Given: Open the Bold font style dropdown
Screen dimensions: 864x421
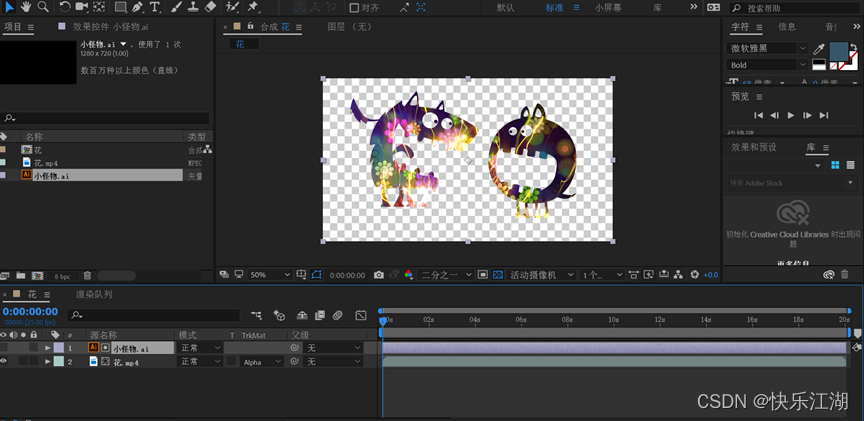Looking at the screenshot, I should point(767,65).
